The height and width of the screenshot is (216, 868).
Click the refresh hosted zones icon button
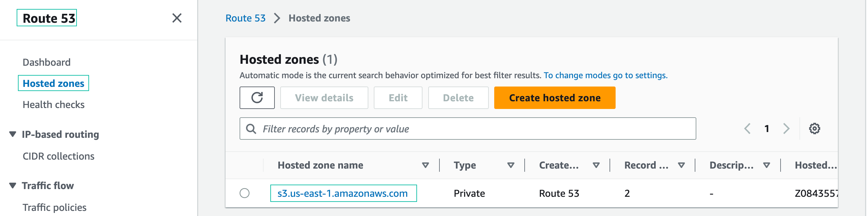(x=257, y=98)
